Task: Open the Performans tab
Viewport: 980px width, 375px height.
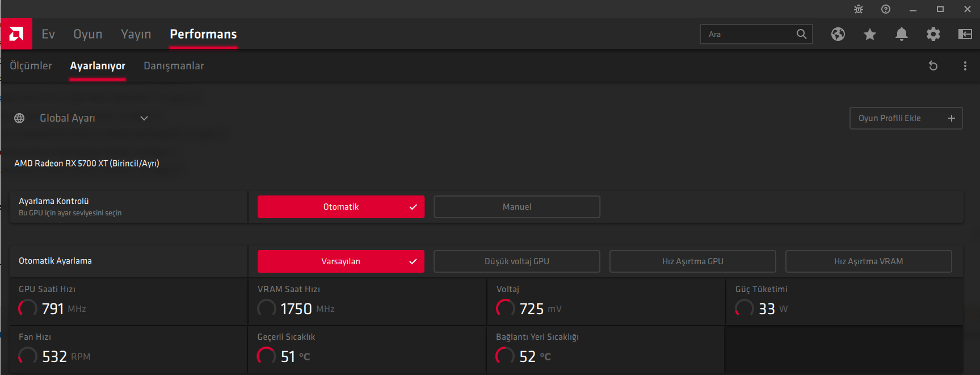Action: point(203,34)
